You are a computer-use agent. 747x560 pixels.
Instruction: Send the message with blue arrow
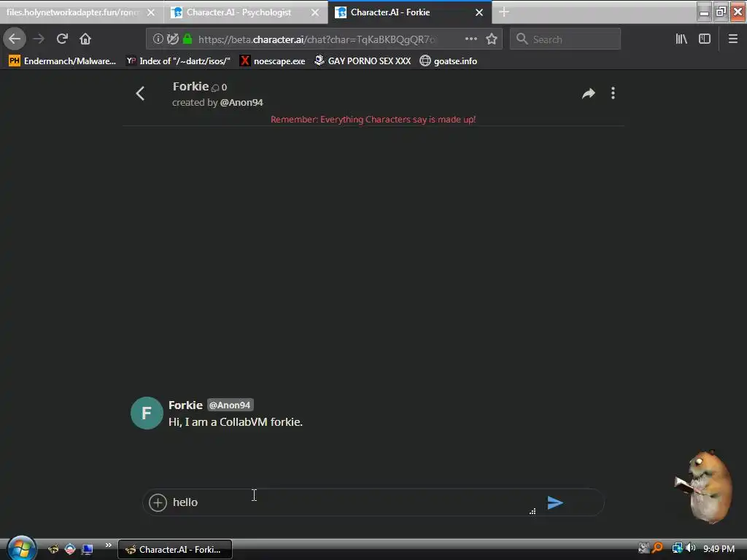[x=555, y=503]
